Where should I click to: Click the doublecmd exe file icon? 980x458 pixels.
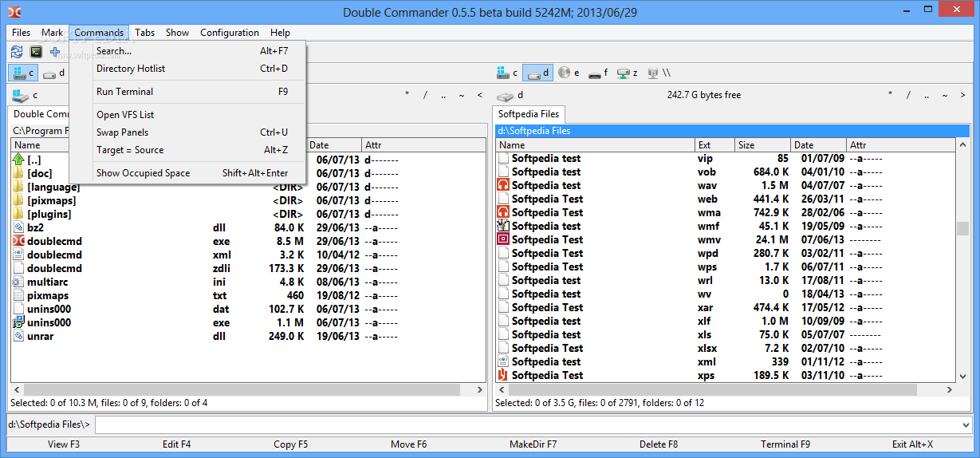(19, 241)
